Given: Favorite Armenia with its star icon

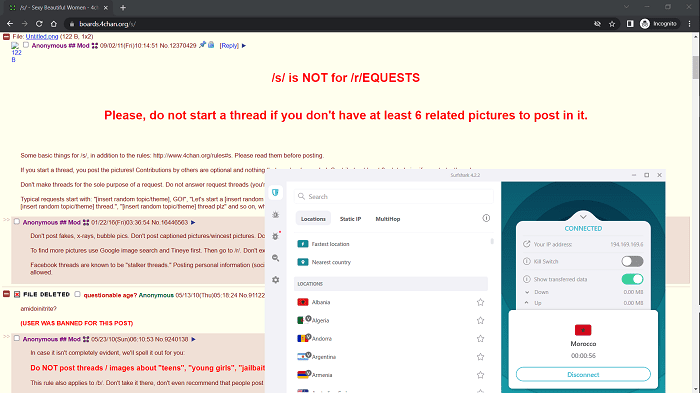Looking at the screenshot, I should (480, 375).
